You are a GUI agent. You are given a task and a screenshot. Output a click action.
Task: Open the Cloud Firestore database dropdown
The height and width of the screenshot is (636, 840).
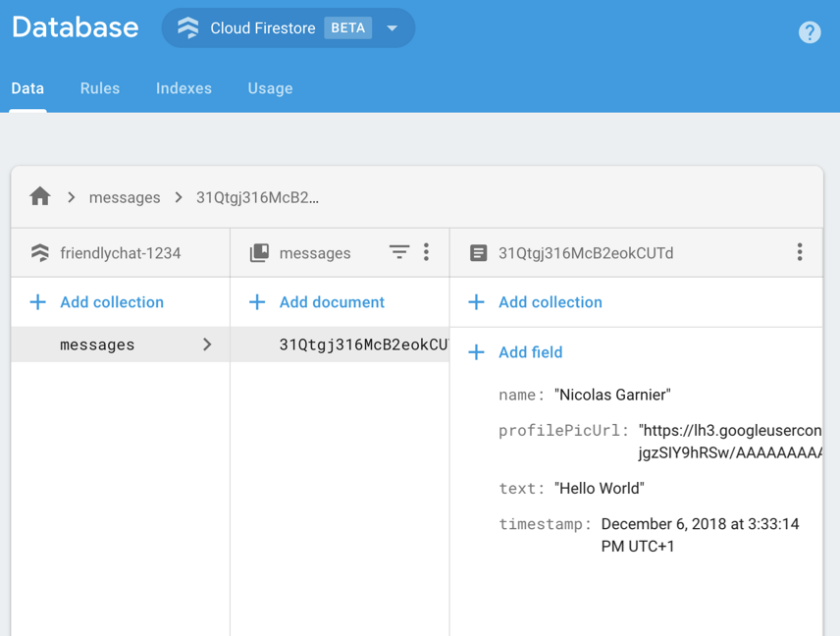click(392, 28)
